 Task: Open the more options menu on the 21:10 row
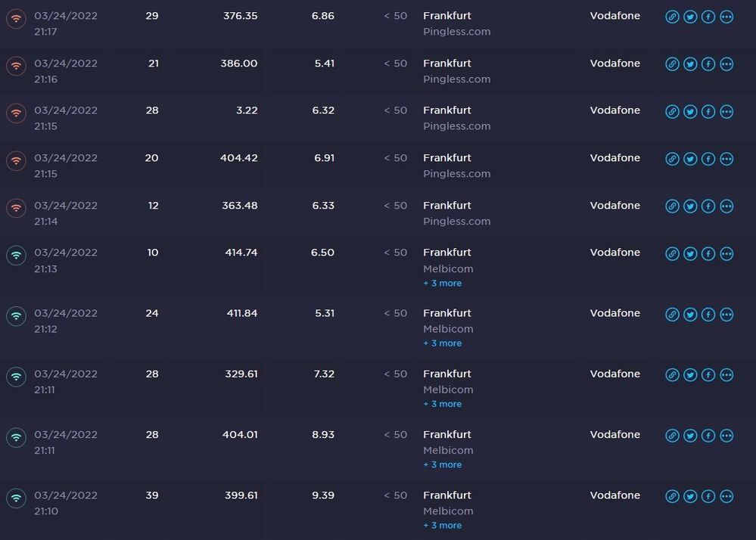(726, 496)
